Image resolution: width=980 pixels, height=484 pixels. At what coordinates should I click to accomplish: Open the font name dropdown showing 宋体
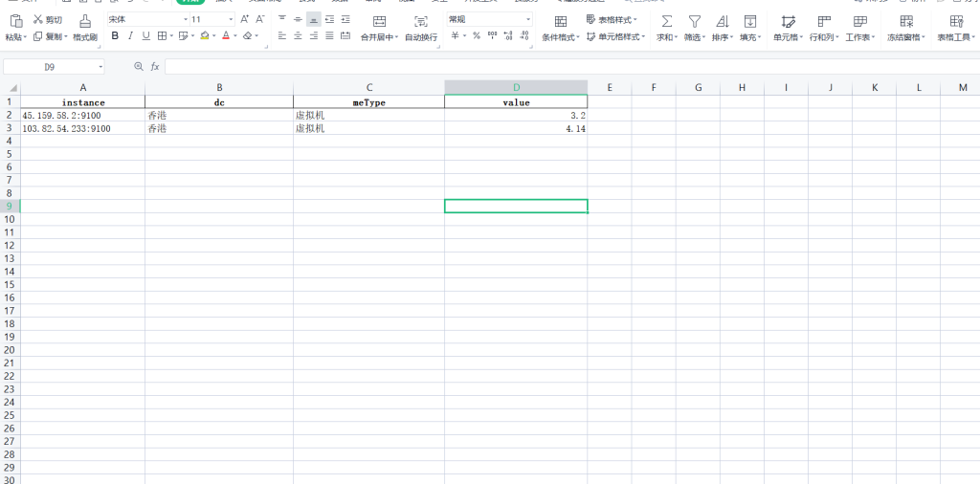point(144,19)
